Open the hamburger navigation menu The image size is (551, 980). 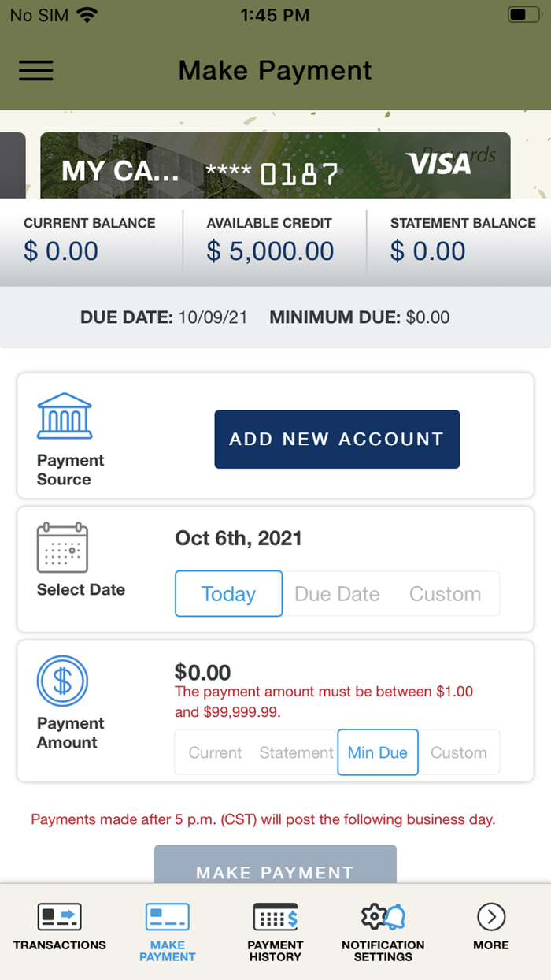tap(35, 70)
